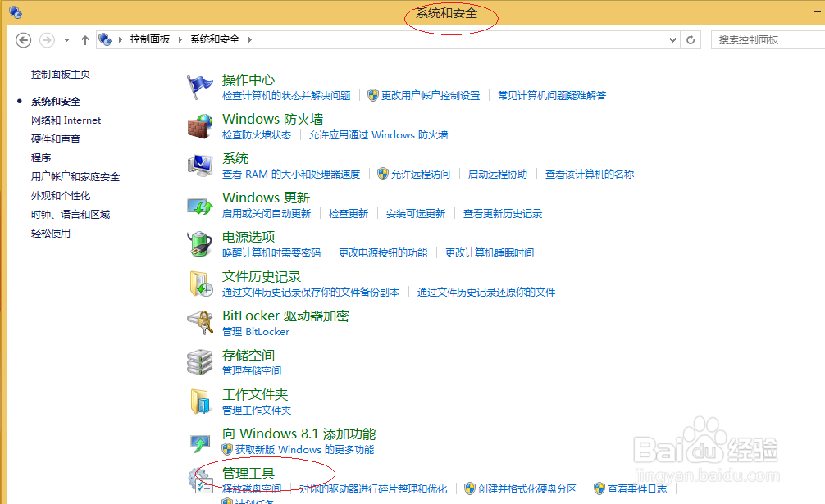Go up one level with the Up arrow
This screenshot has height=504, width=825.
pyautogui.click(x=85, y=40)
